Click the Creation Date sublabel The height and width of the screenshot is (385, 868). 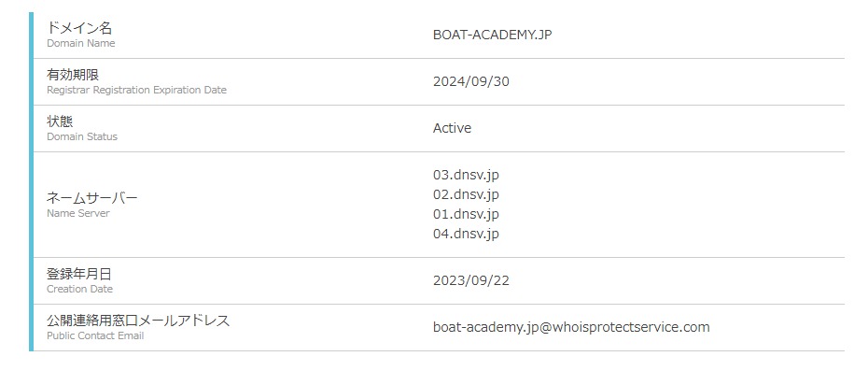click(79, 289)
